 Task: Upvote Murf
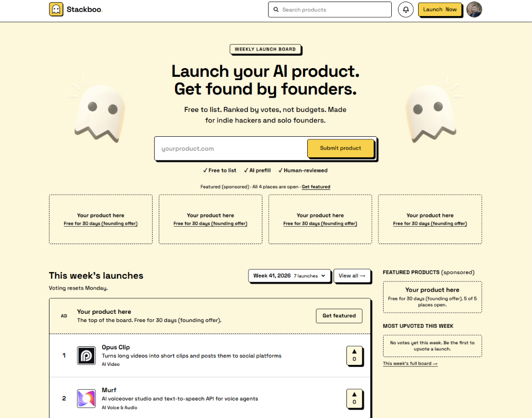(354, 398)
